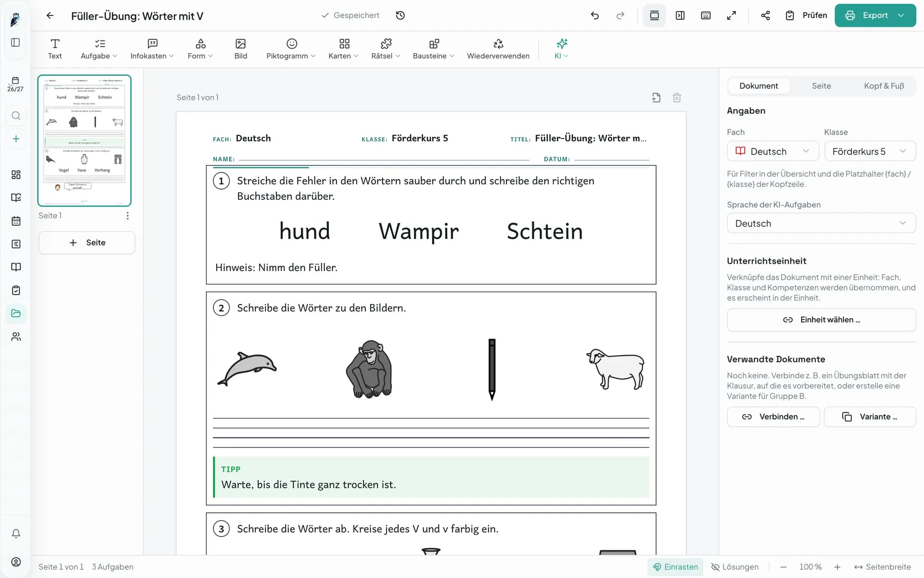924x578 pixels.
Task: Delete page using trash icon
Action: [x=677, y=98]
